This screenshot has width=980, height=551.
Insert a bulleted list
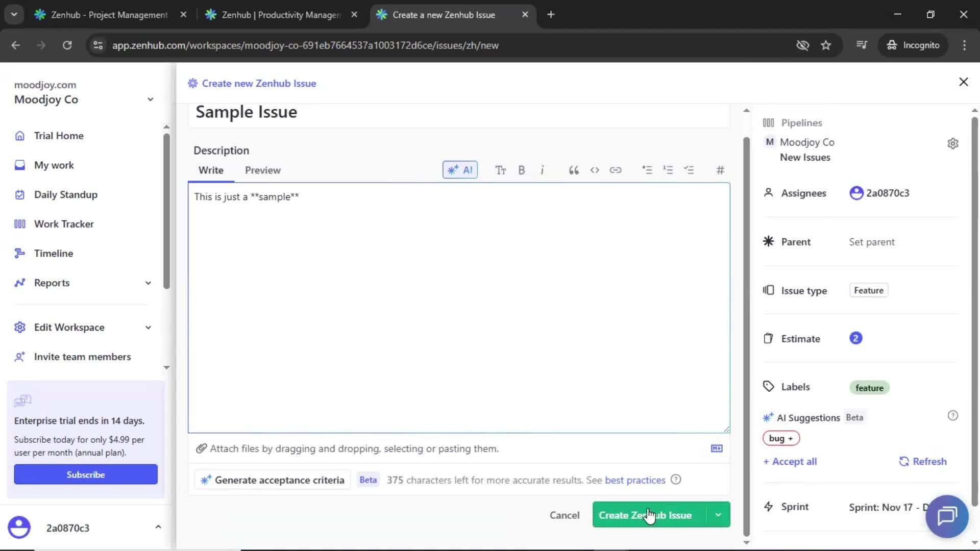pyautogui.click(x=647, y=170)
